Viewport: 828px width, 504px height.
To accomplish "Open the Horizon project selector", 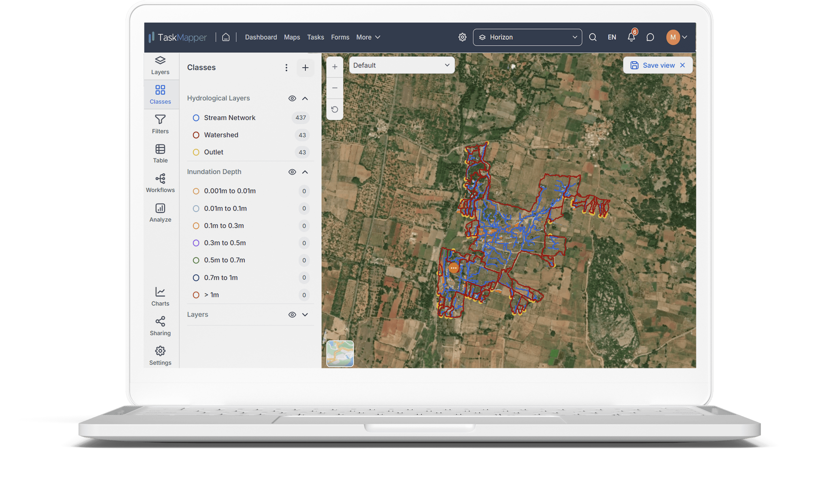I will (527, 37).
